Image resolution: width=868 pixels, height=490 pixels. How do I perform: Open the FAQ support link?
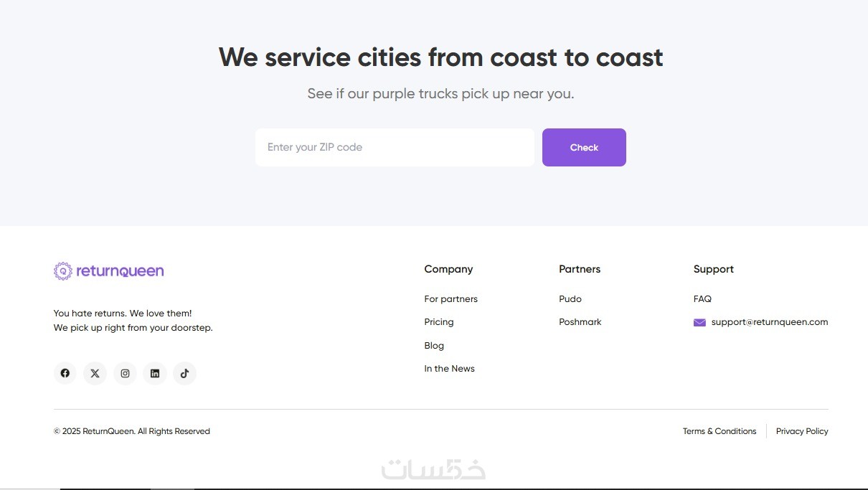(702, 299)
